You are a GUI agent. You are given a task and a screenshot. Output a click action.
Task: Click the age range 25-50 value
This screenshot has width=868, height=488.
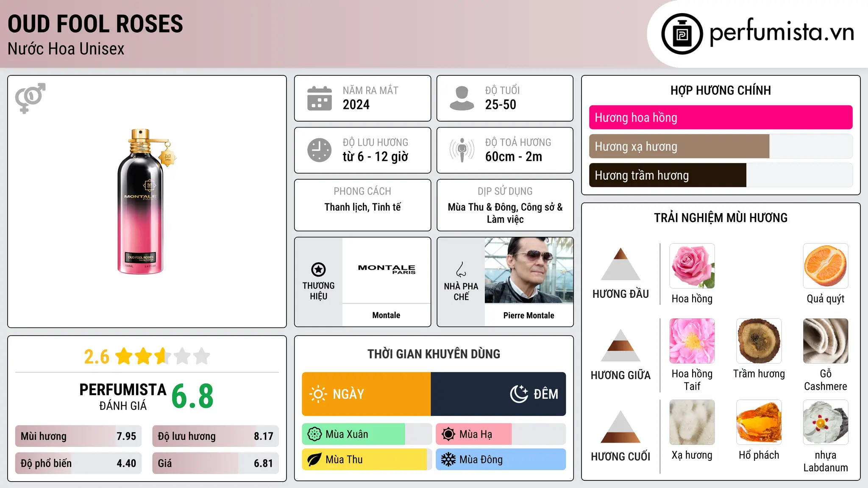[501, 105]
